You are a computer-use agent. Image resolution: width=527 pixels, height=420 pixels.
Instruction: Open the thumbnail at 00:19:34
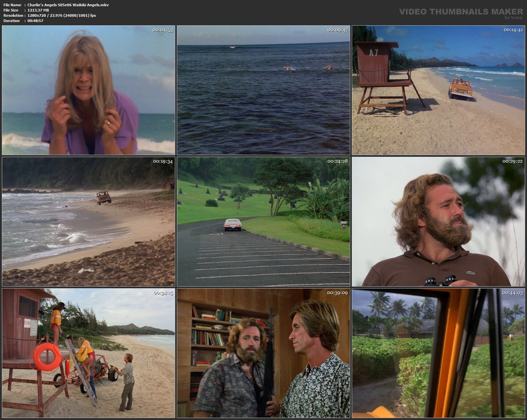coord(88,222)
